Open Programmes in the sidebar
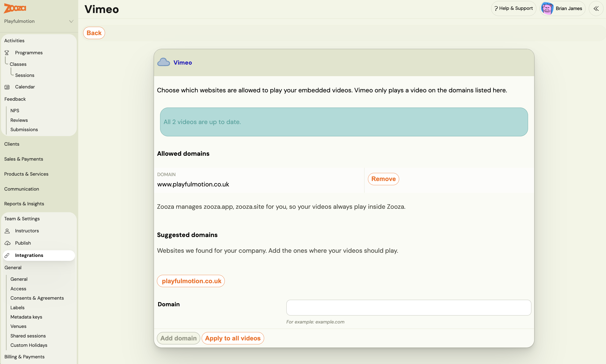 coord(29,53)
